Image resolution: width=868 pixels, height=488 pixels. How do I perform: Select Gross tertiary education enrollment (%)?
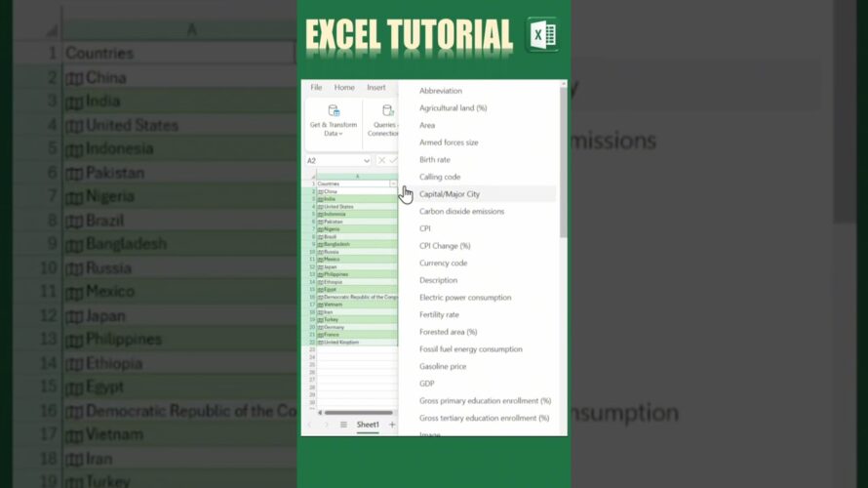485,418
